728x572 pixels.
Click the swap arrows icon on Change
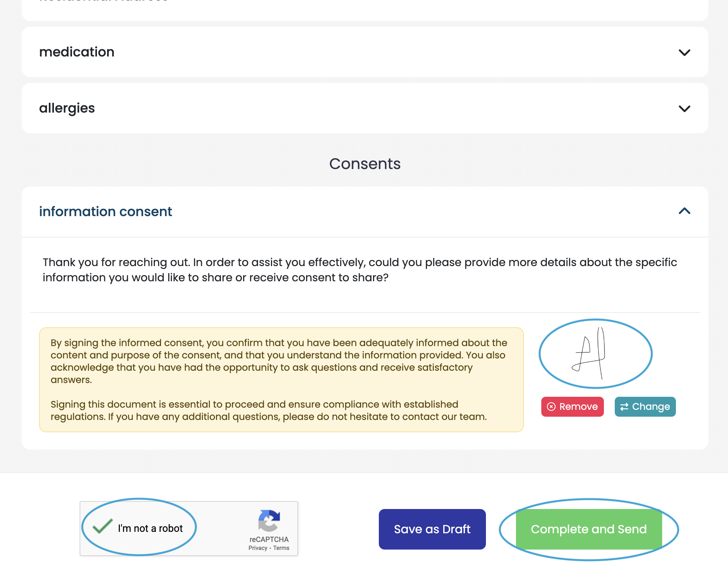624,407
